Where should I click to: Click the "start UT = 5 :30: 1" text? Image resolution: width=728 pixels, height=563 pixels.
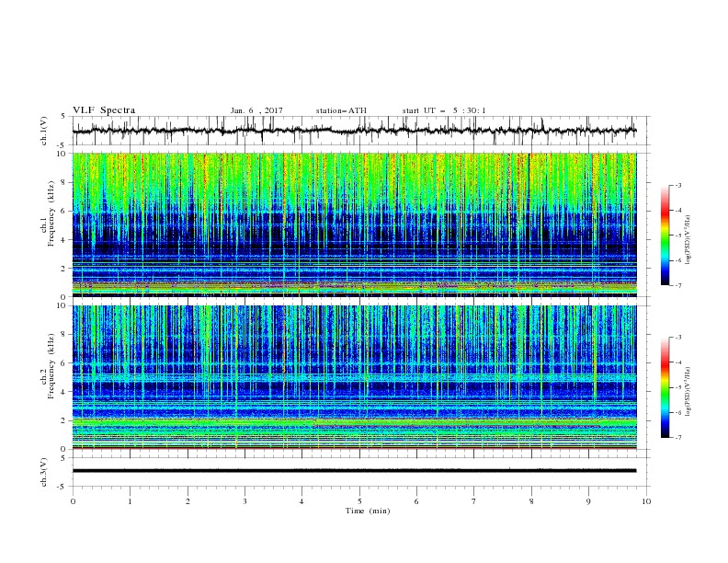click(x=444, y=110)
